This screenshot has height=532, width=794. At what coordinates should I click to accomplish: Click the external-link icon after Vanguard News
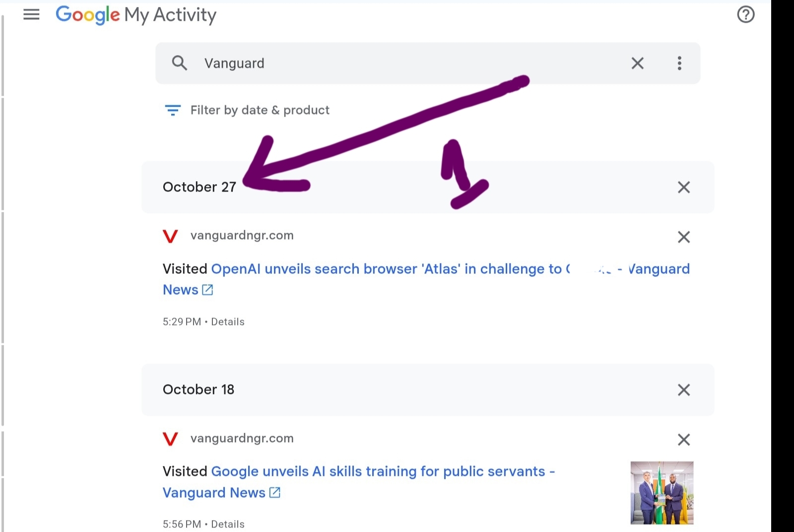(x=274, y=492)
